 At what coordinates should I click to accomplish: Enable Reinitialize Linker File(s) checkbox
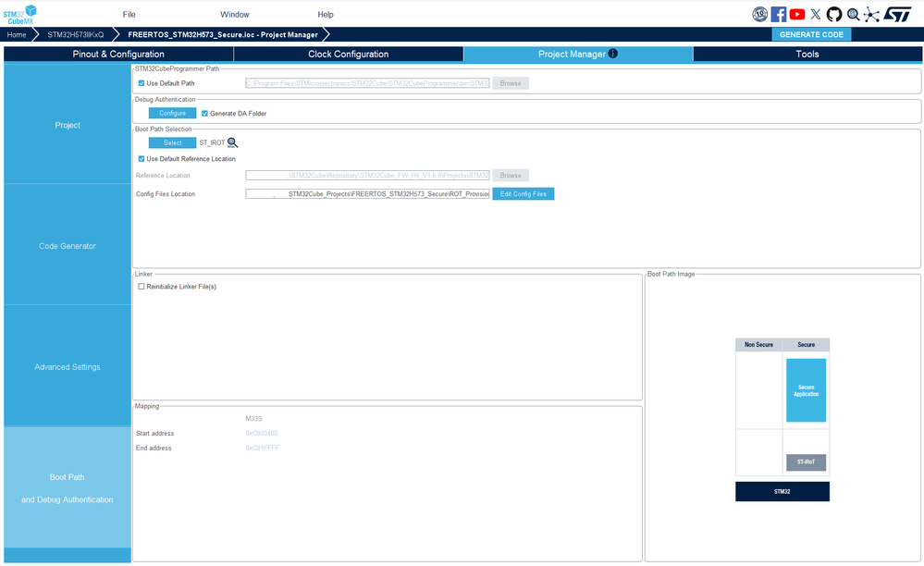pos(142,287)
